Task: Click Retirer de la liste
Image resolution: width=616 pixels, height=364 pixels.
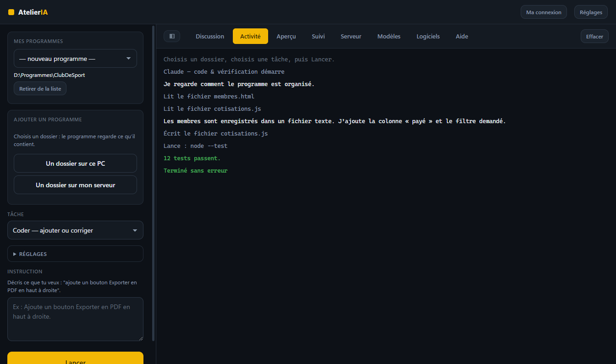Action: pyautogui.click(x=40, y=88)
